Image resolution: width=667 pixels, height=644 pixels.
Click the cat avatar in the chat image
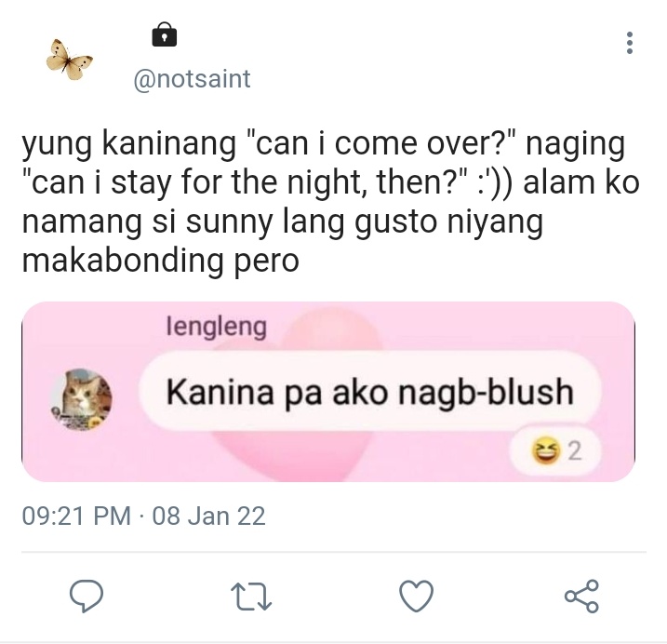coord(81,399)
